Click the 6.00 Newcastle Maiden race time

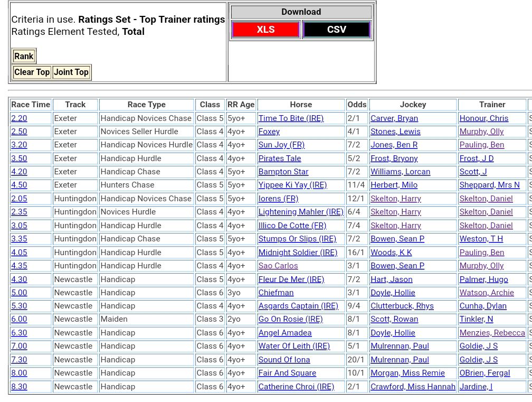(19, 319)
